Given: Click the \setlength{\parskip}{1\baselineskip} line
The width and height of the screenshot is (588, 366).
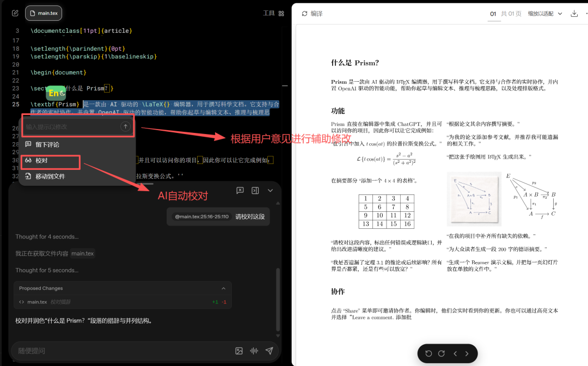Looking at the screenshot, I should [94, 57].
